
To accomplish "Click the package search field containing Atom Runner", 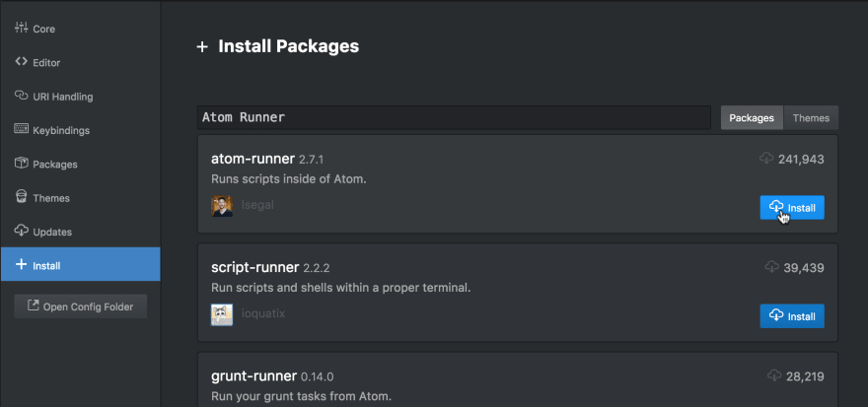I will coord(454,117).
